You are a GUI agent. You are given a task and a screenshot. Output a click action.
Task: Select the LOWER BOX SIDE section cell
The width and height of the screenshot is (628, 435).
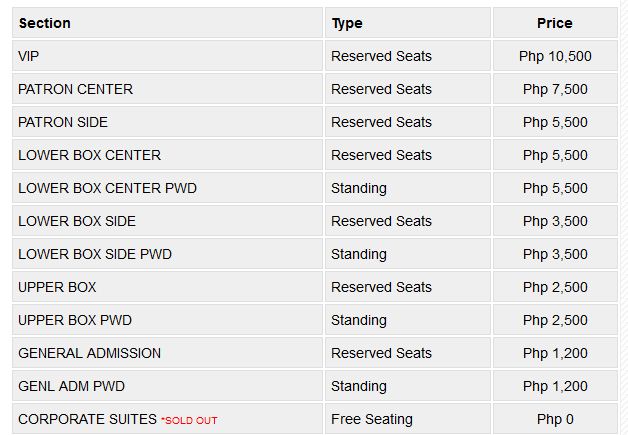point(167,221)
